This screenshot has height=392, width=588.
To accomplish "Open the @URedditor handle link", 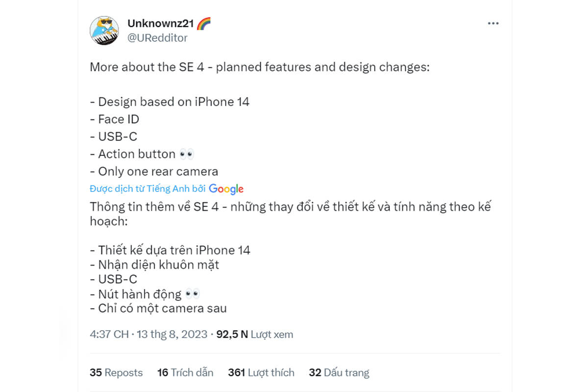I will tap(157, 38).
